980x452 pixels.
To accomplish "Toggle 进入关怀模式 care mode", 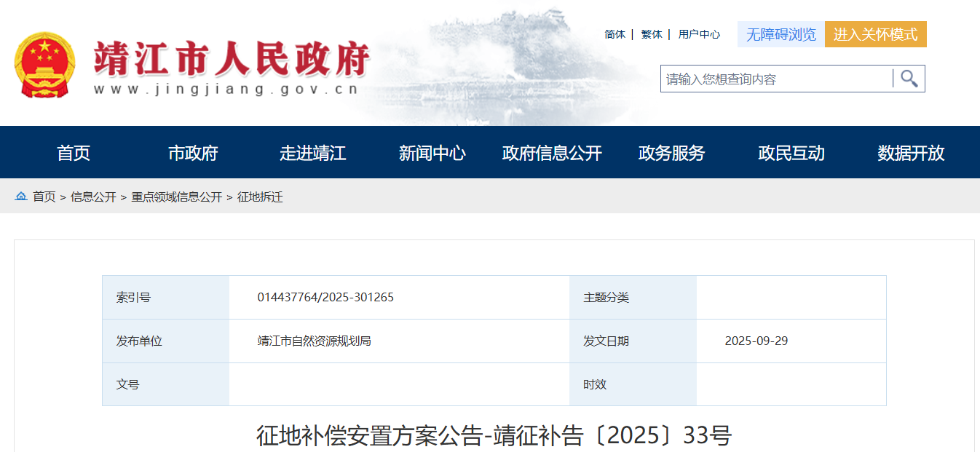I will [x=875, y=34].
